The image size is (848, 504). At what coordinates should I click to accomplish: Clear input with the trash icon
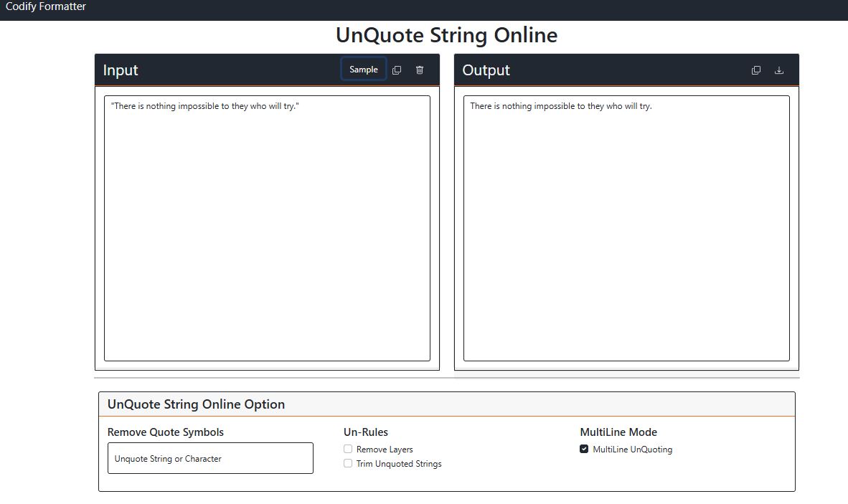(x=420, y=70)
